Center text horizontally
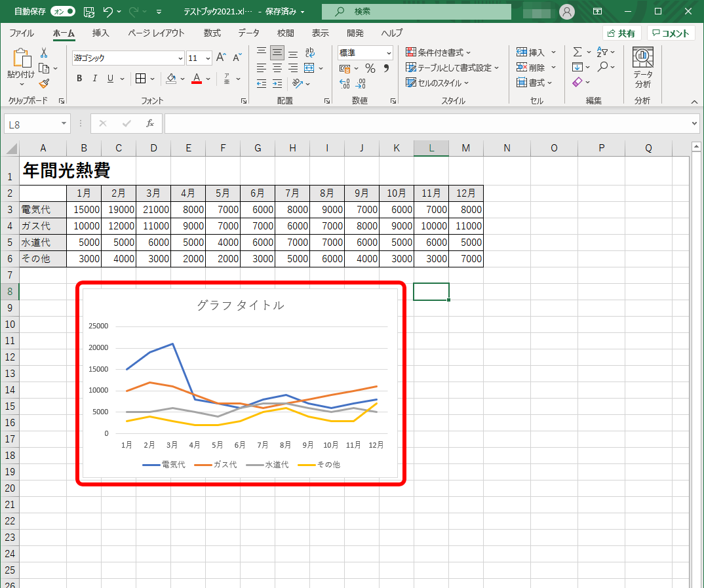The width and height of the screenshot is (704, 588). pyautogui.click(x=277, y=68)
